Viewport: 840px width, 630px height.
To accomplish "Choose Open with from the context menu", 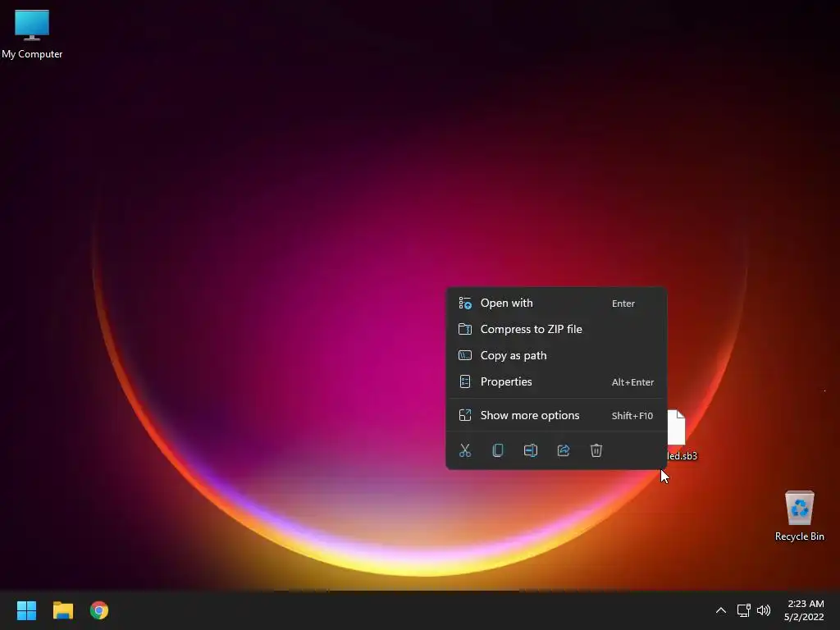I will click(x=556, y=304).
